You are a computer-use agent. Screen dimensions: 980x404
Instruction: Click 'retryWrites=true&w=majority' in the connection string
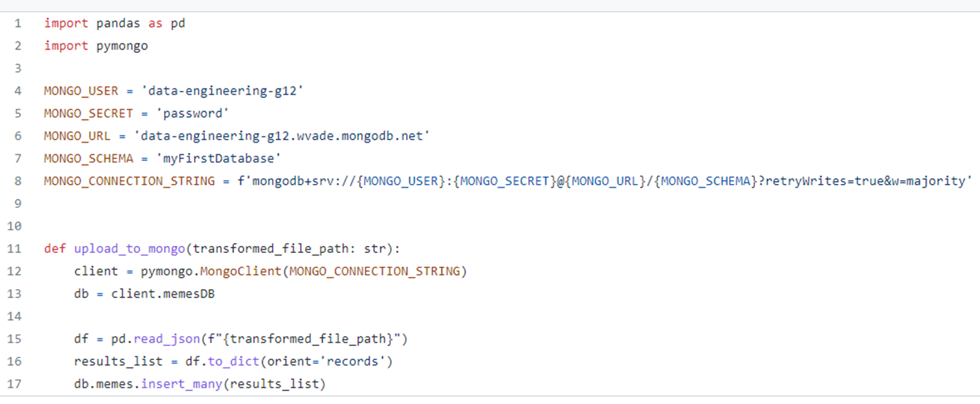[865, 181]
